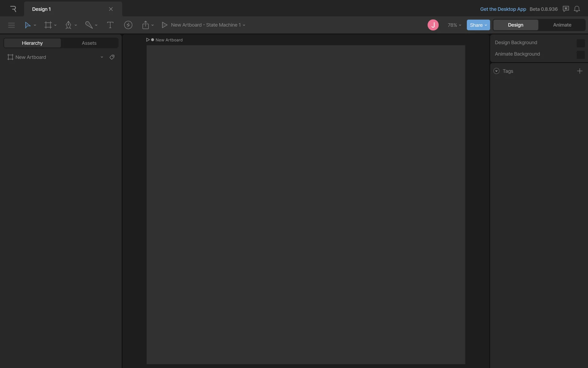This screenshot has width=588, height=368.
Task: Choose the Artboard tool icon
Action: (48, 25)
